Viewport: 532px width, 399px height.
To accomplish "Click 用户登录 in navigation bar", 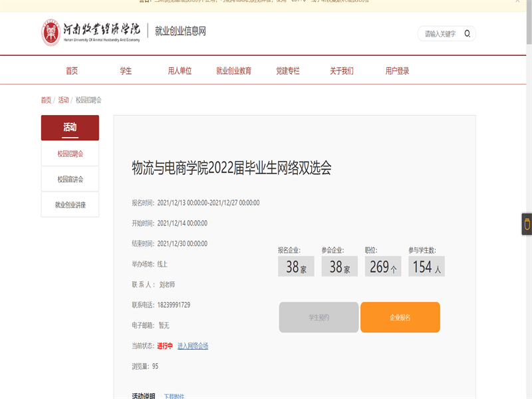I will pyautogui.click(x=397, y=70).
